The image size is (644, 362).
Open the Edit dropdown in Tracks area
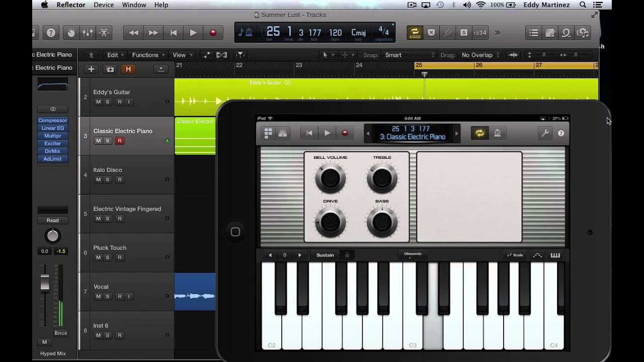pyautogui.click(x=116, y=55)
